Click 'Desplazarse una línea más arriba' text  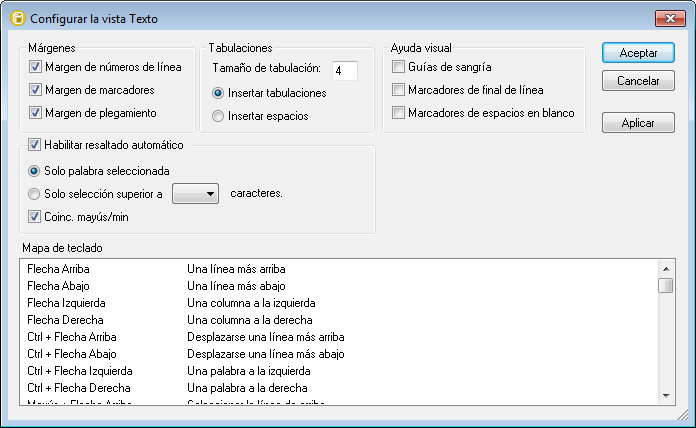point(265,337)
